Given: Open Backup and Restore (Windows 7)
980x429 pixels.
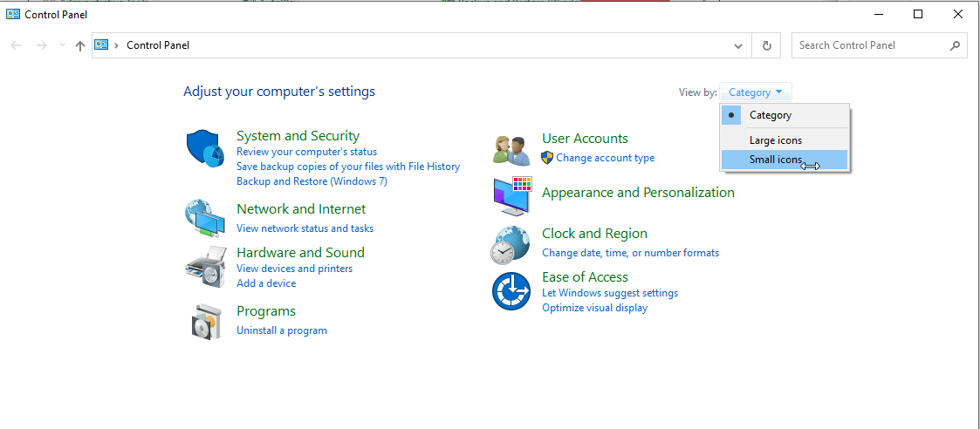Looking at the screenshot, I should point(312,181).
